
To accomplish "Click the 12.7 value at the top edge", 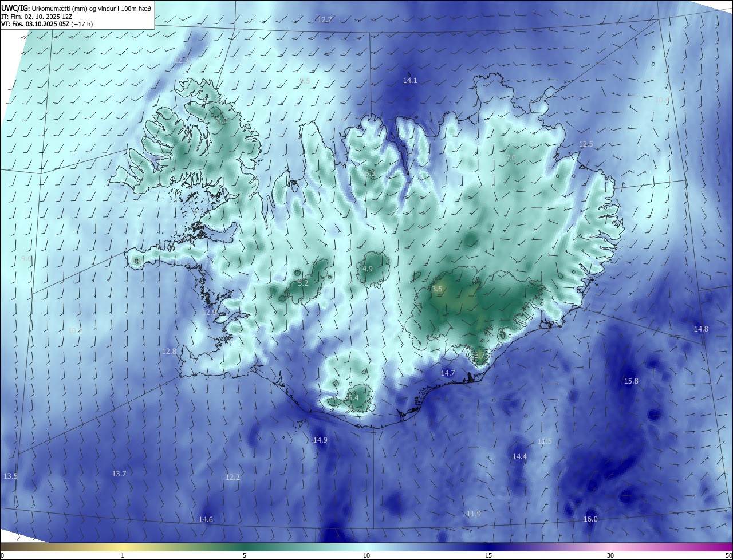I will (x=325, y=19).
